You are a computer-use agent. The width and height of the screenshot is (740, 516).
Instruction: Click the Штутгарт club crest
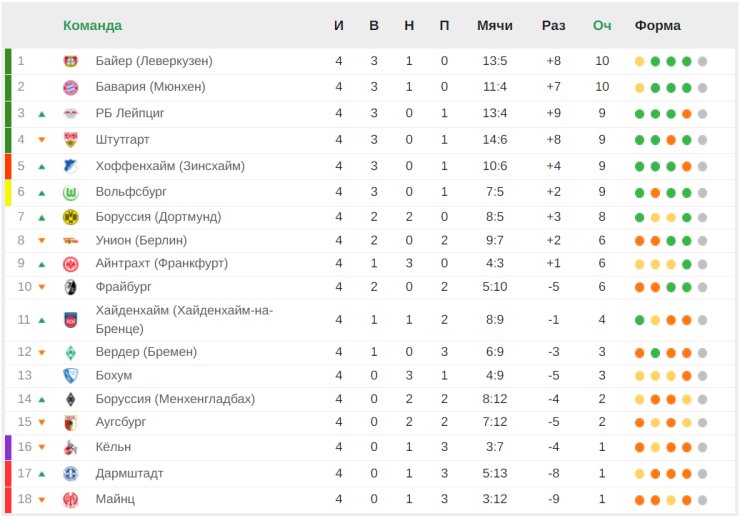coord(70,139)
